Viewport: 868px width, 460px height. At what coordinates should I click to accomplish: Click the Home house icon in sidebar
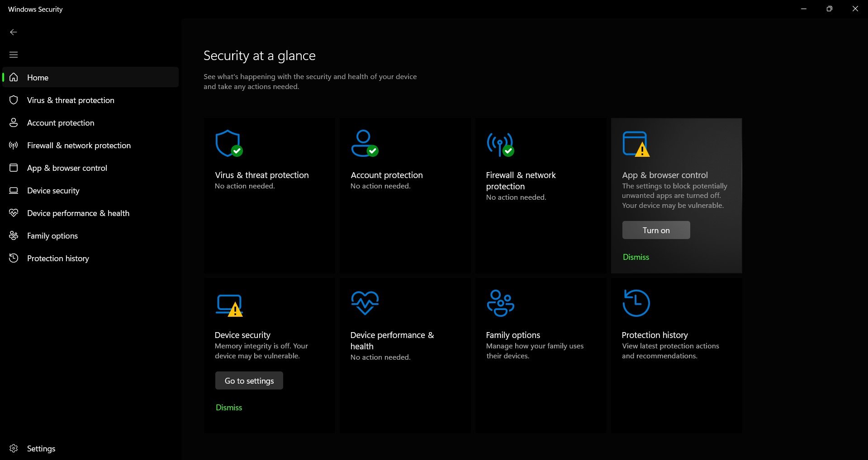click(14, 77)
